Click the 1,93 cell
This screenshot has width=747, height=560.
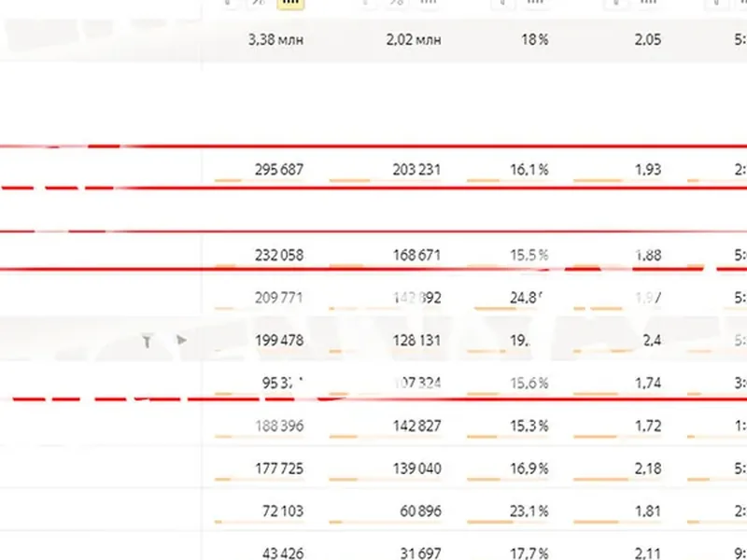pos(647,170)
